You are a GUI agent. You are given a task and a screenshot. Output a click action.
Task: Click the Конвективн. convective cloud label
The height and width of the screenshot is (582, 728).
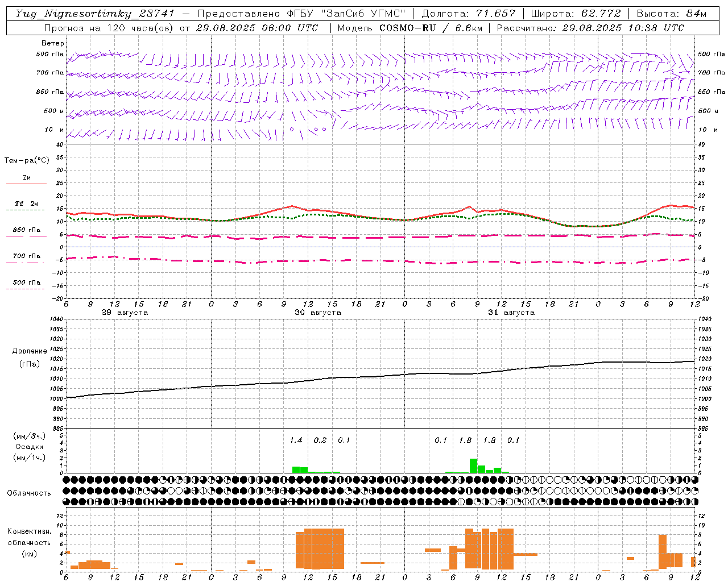[x=30, y=531]
